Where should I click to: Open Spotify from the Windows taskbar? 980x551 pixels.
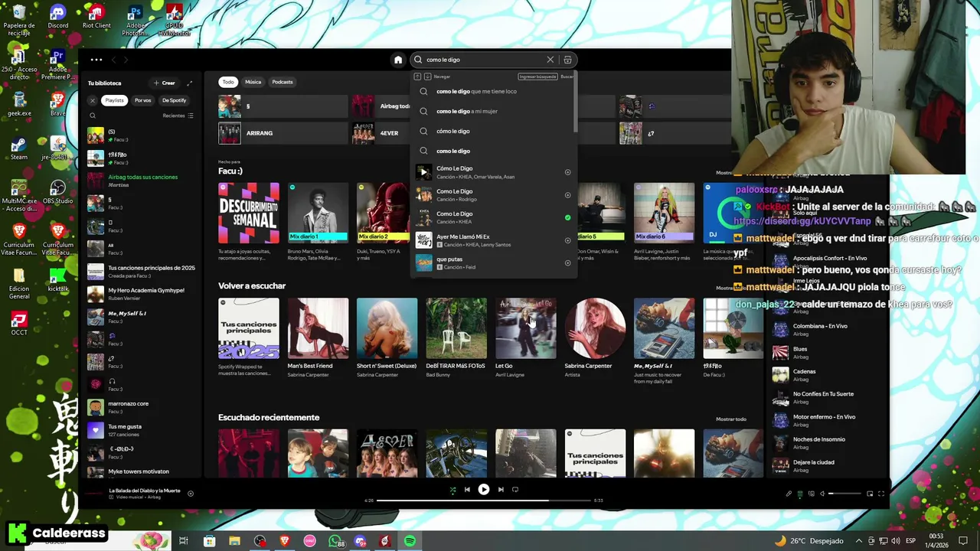[x=410, y=542]
